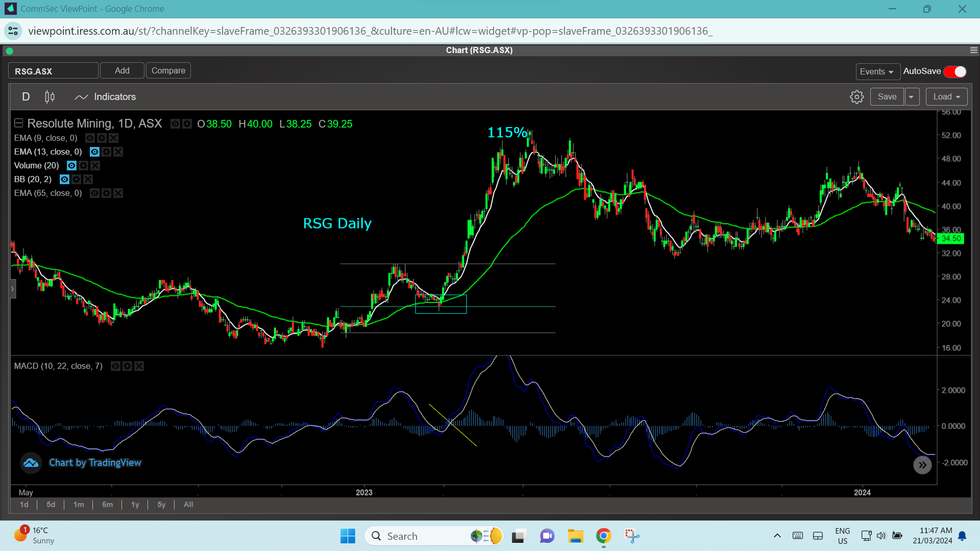Click the Save button
This screenshot has width=980, height=551.
887,97
